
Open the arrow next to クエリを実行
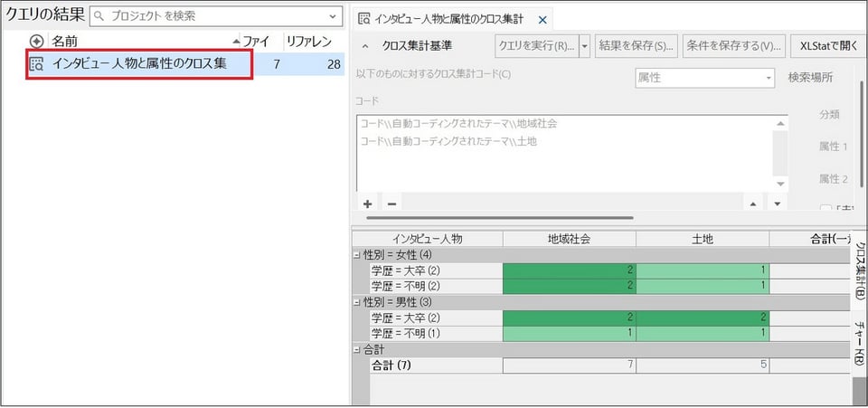pyautogui.click(x=584, y=45)
